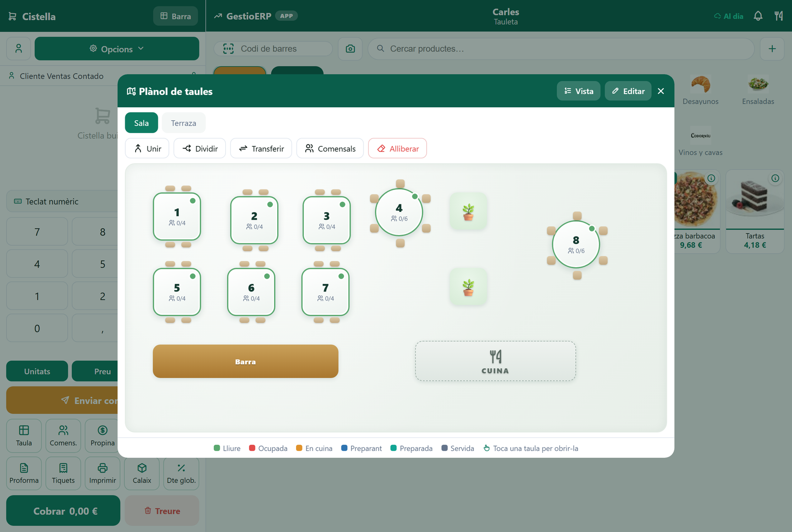Select Preu mode
The height and width of the screenshot is (532, 792).
tap(95, 371)
